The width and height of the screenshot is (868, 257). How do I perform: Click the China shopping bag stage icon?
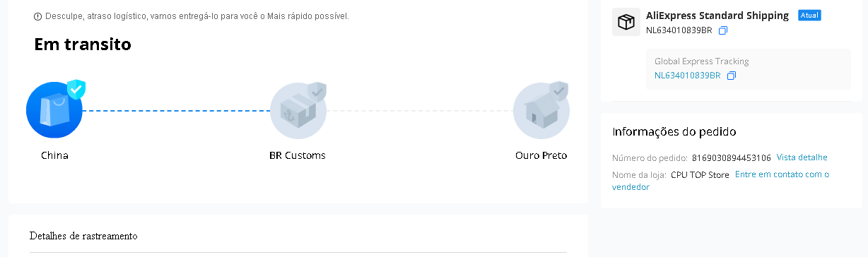pyautogui.click(x=54, y=110)
